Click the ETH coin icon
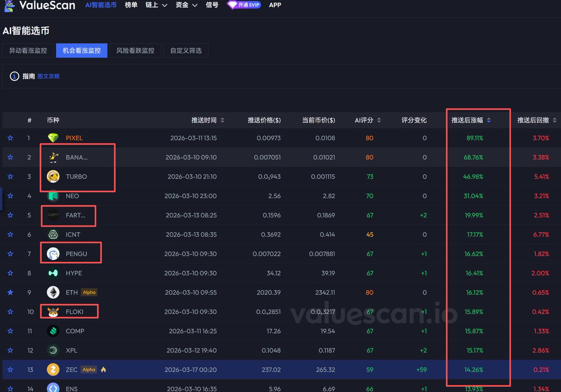The height and width of the screenshot is (392, 561). pos(53,292)
